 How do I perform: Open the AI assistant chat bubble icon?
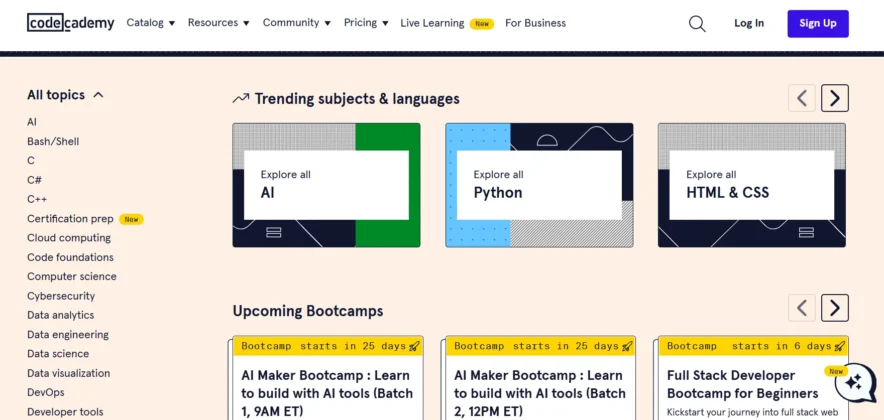pyautogui.click(x=855, y=383)
